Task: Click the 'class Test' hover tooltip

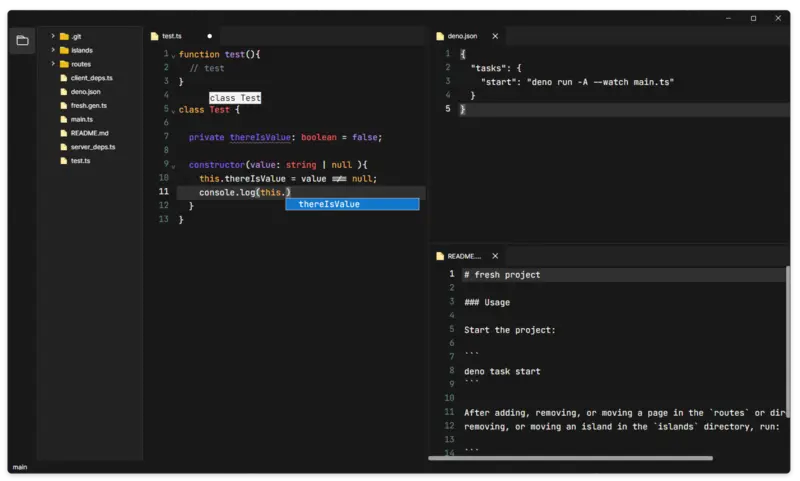Action: coord(235,97)
